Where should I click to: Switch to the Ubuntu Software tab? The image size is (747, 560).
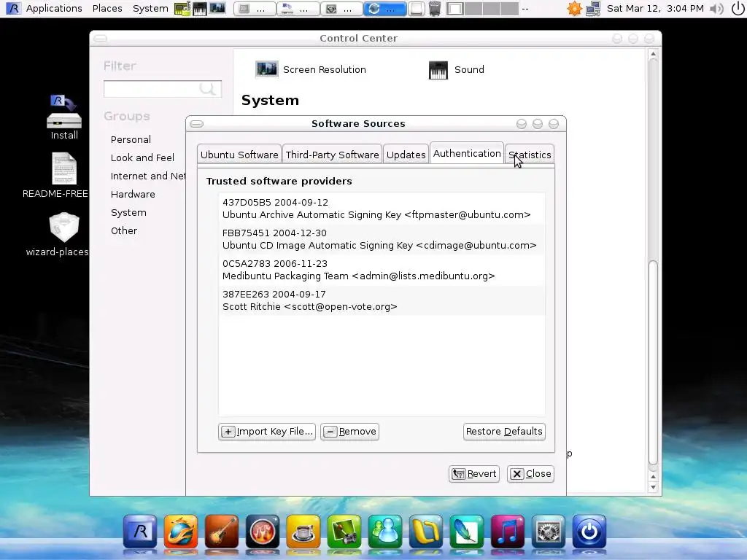[239, 155]
